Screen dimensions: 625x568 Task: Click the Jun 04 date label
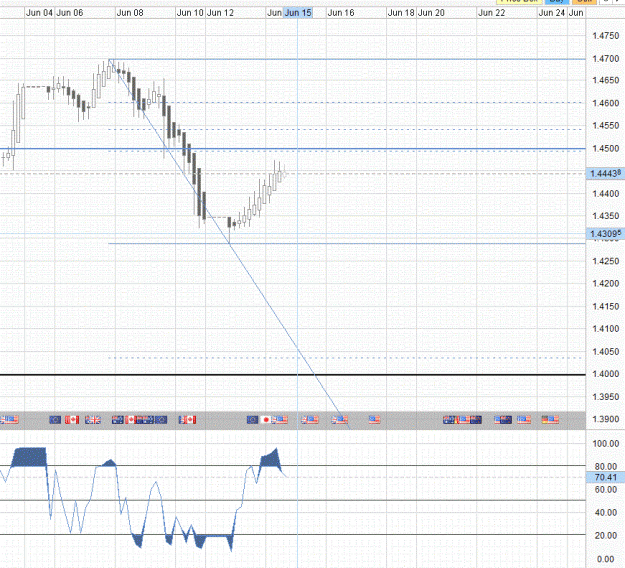point(39,13)
